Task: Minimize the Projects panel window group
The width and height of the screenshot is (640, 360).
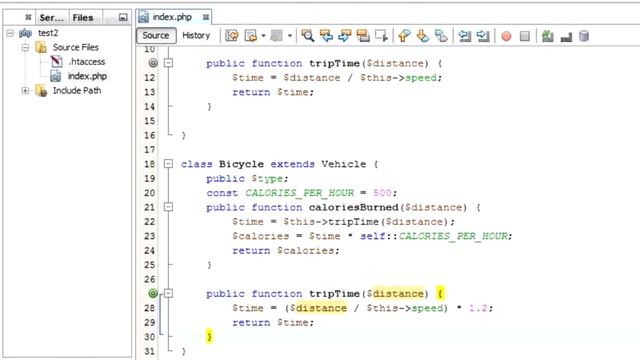Action: coord(123,17)
